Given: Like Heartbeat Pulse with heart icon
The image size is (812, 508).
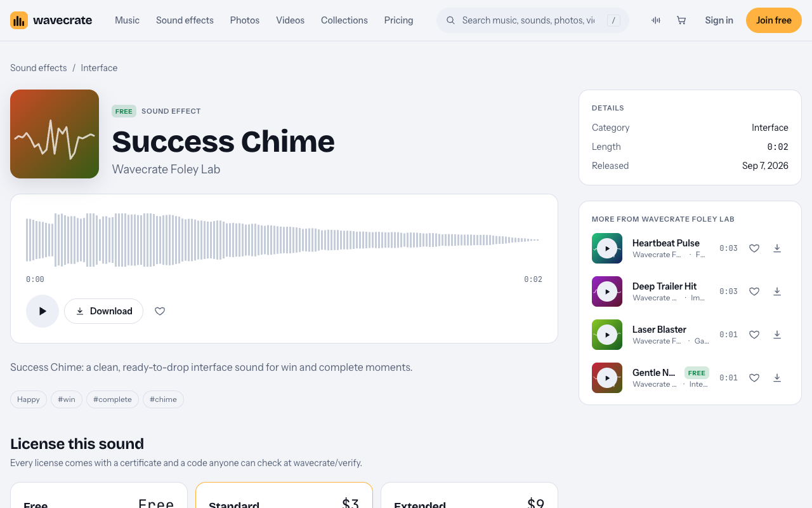Looking at the screenshot, I should (754, 248).
